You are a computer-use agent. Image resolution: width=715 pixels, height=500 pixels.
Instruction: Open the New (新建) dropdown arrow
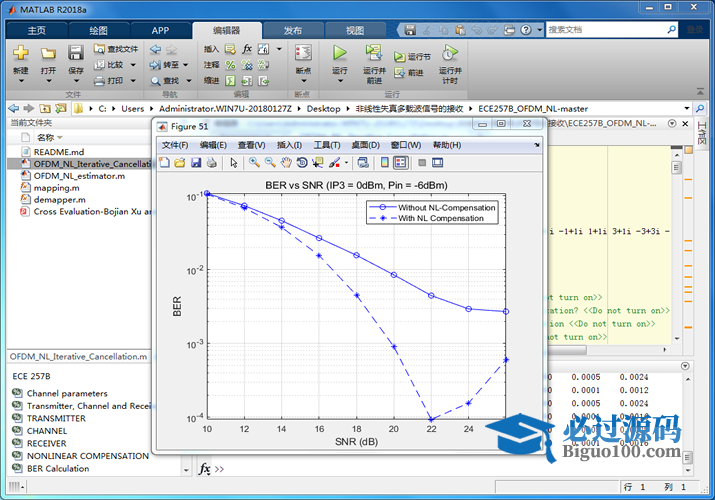click(x=21, y=81)
